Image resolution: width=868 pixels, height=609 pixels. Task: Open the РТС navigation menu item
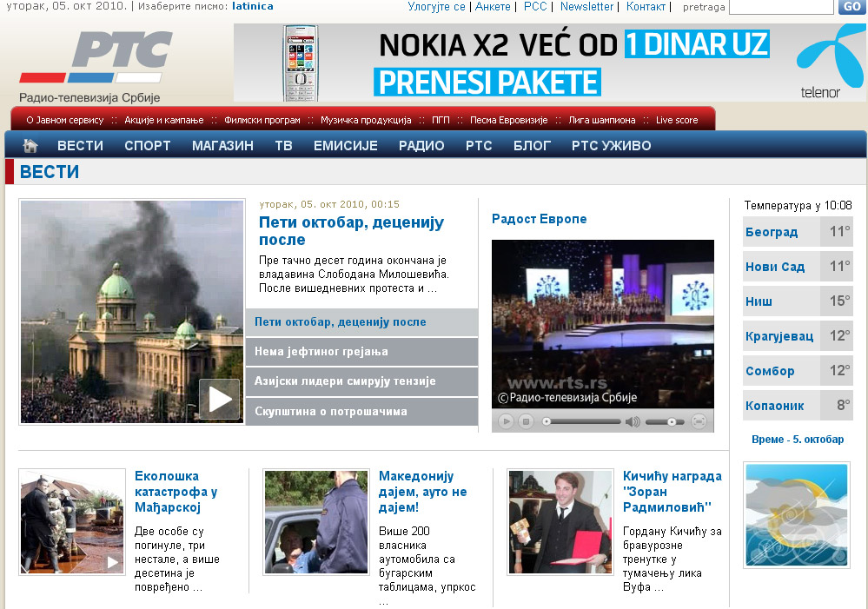click(479, 146)
